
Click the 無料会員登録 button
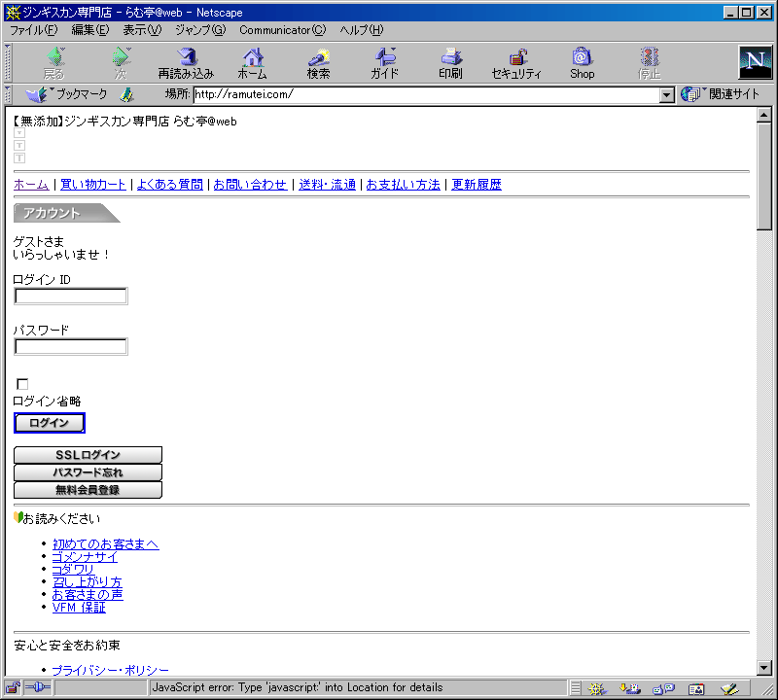coord(88,490)
